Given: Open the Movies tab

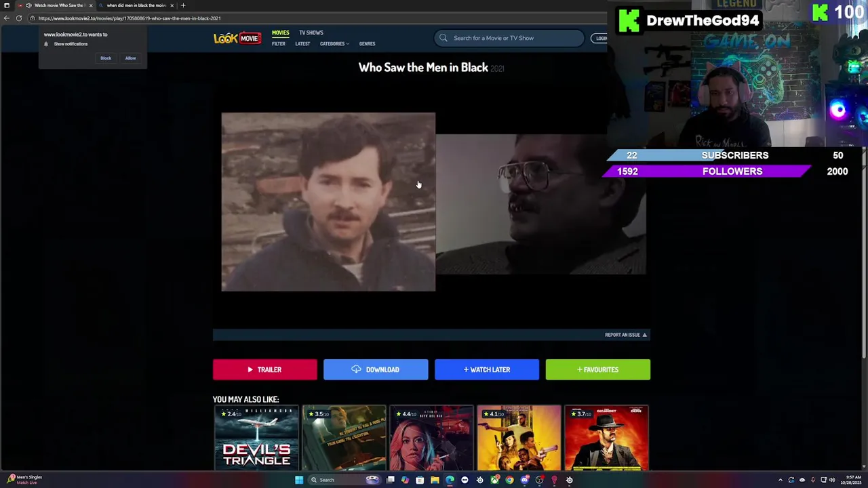Looking at the screenshot, I should tap(280, 33).
